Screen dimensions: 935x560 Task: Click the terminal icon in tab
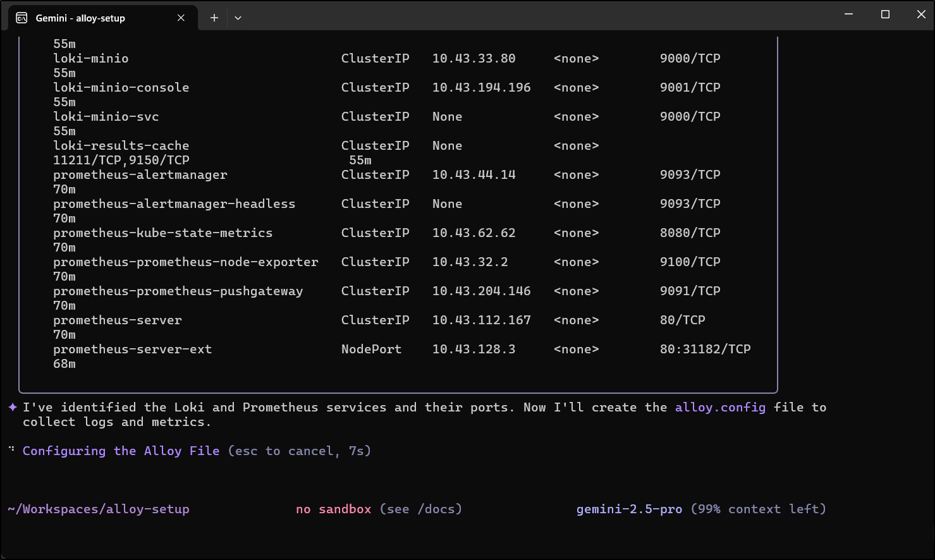pos(21,18)
